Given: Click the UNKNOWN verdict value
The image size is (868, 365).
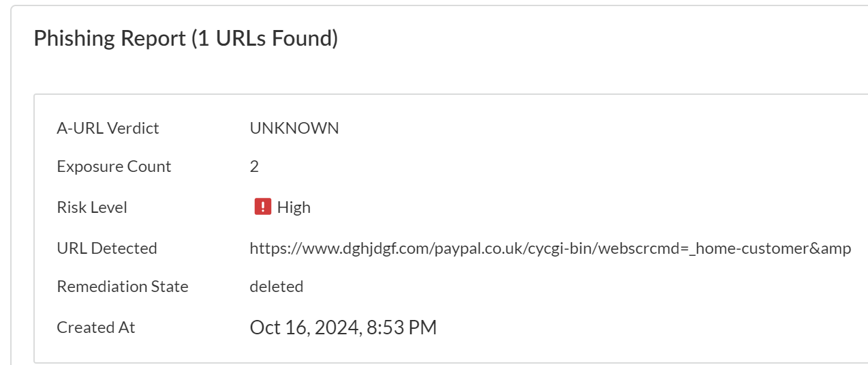Looking at the screenshot, I should pyautogui.click(x=294, y=128).
